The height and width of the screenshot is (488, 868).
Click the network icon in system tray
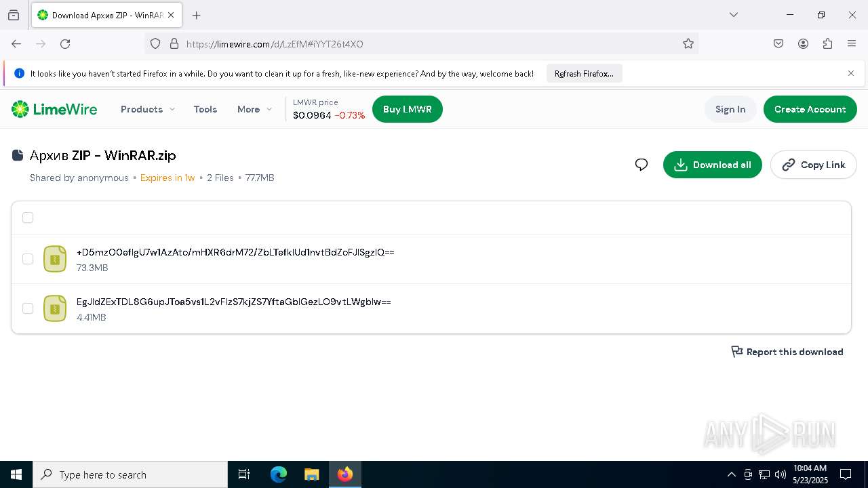[x=764, y=474]
